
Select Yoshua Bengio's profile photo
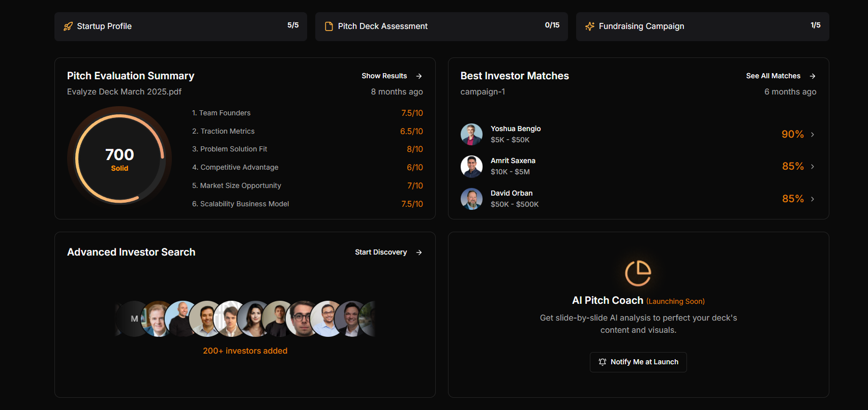click(x=471, y=135)
